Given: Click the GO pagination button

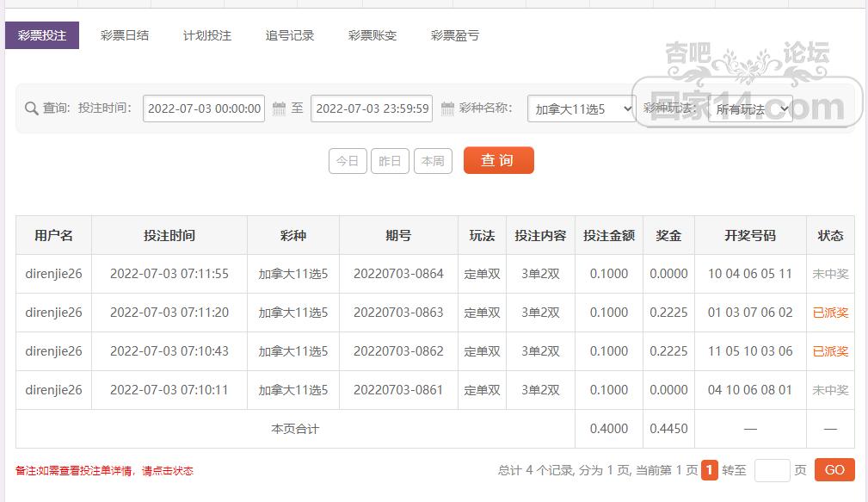Looking at the screenshot, I should tap(833, 469).
